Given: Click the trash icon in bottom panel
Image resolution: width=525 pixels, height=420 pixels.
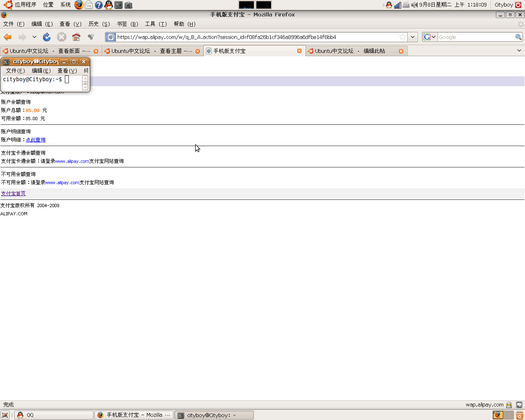Looking at the screenshot, I should coord(520,415).
